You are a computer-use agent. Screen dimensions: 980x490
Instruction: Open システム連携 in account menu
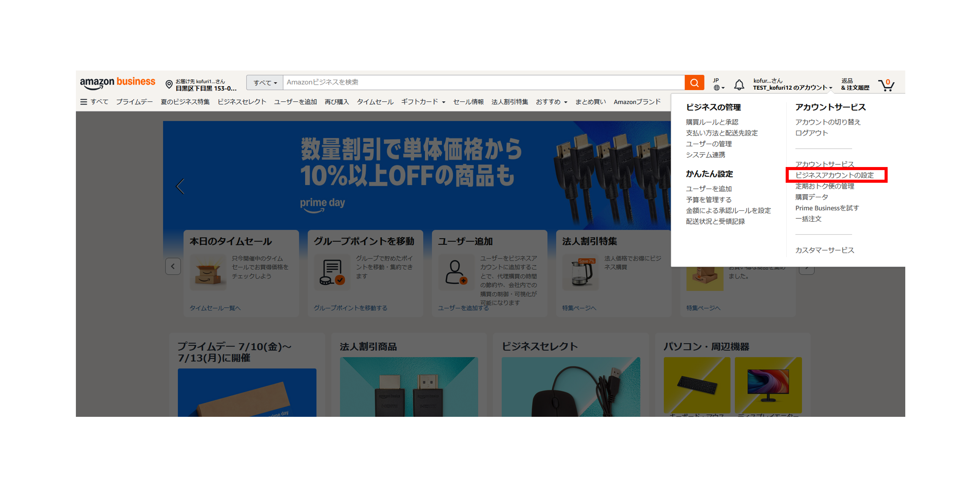click(x=705, y=154)
